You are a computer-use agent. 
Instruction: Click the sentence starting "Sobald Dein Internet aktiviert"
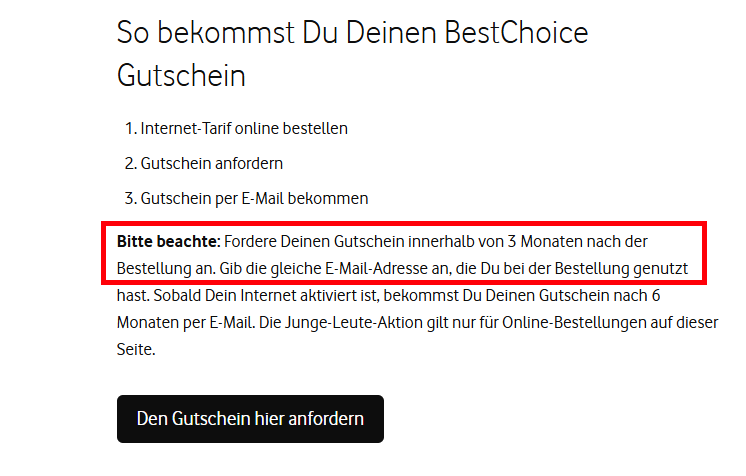click(x=400, y=297)
